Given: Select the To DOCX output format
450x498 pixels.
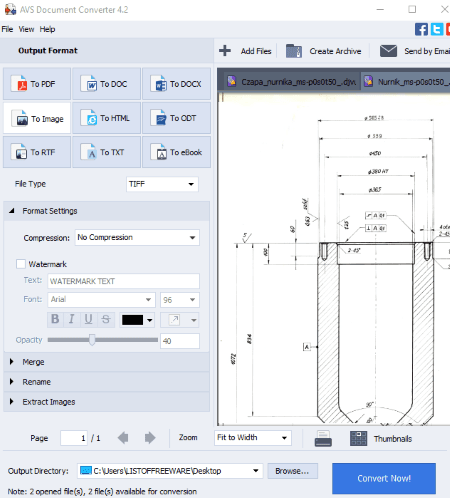Looking at the screenshot, I should (x=176, y=84).
